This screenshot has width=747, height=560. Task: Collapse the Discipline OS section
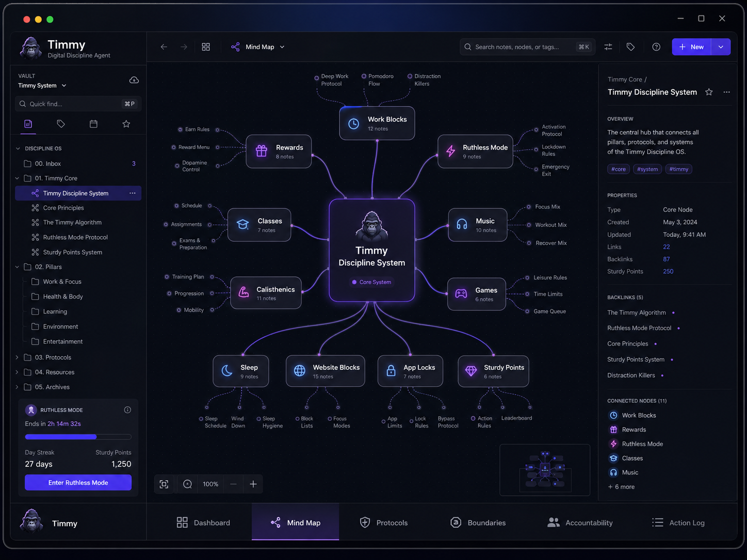click(18, 149)
